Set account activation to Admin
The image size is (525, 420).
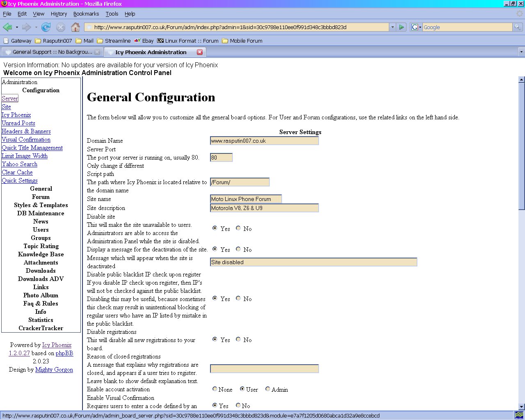pos(268,389)
